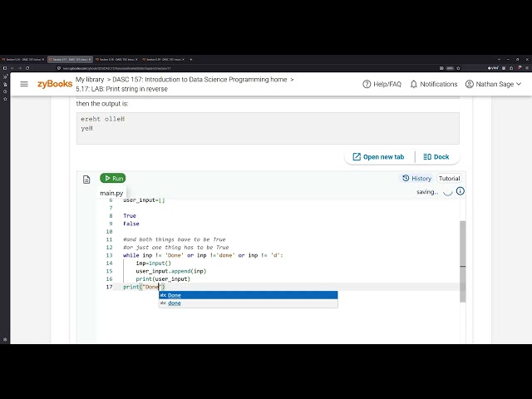
Task: Click comment on line 11
Action: tap(175, 239)
